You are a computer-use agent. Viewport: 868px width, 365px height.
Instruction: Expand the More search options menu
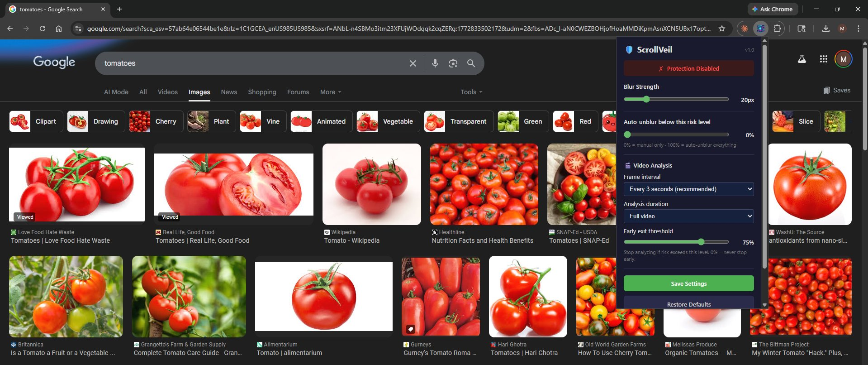coord(331,92)
